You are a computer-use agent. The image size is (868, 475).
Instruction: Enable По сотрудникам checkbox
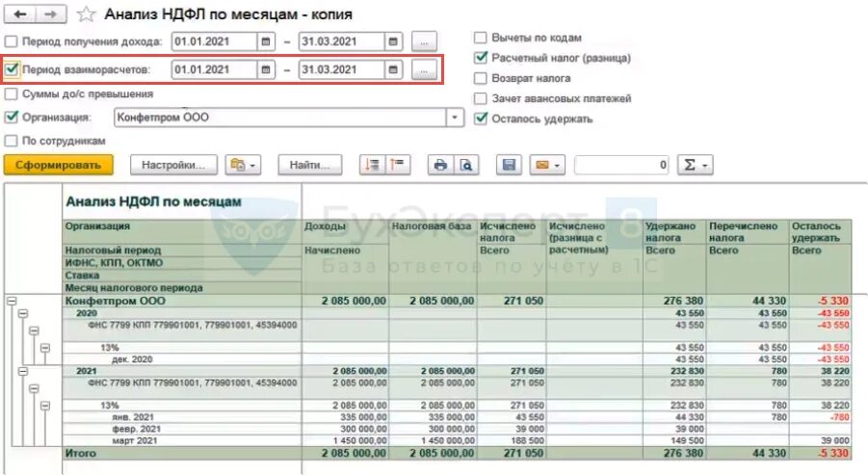click(x=11, y=141)
